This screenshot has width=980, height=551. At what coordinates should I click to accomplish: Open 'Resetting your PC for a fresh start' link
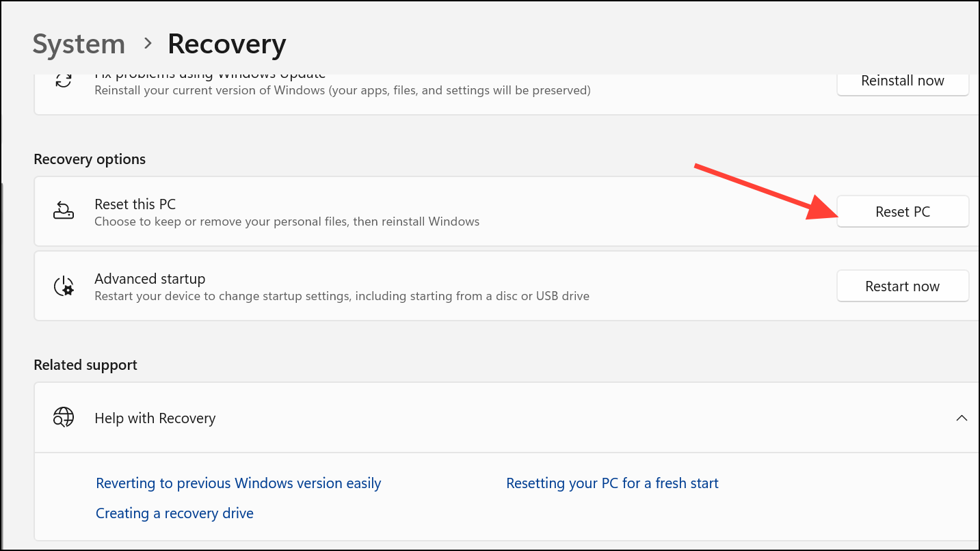point(612,483)
